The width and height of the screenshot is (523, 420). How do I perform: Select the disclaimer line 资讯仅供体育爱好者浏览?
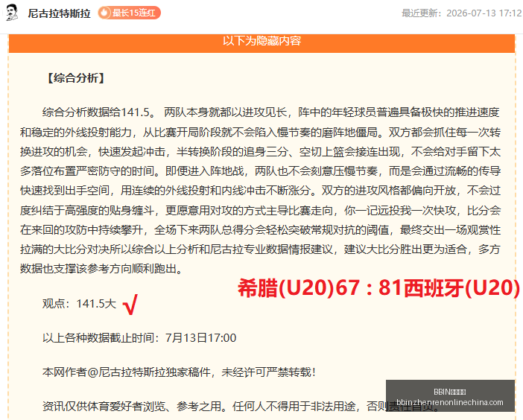(240, 406)
